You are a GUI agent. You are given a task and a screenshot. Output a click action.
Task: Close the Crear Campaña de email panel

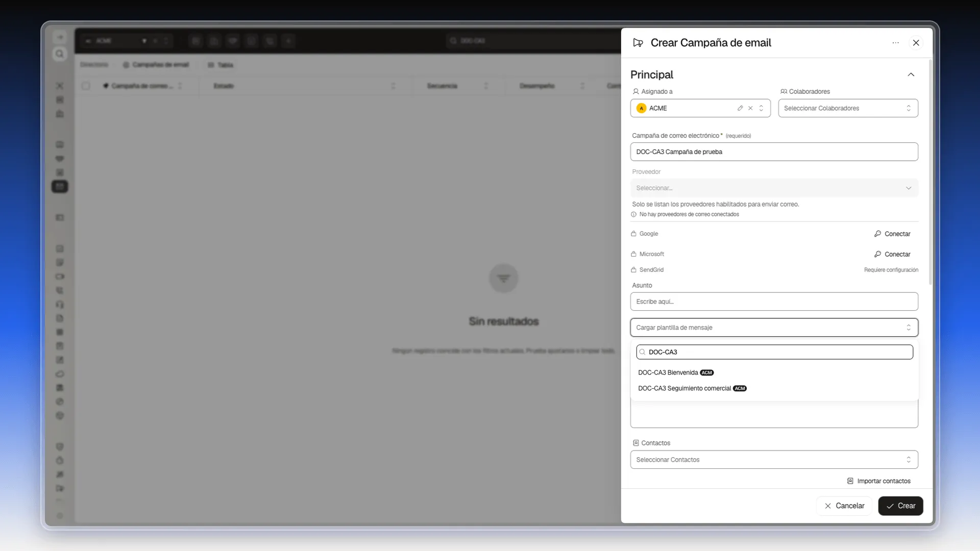(x=916, y=43)
